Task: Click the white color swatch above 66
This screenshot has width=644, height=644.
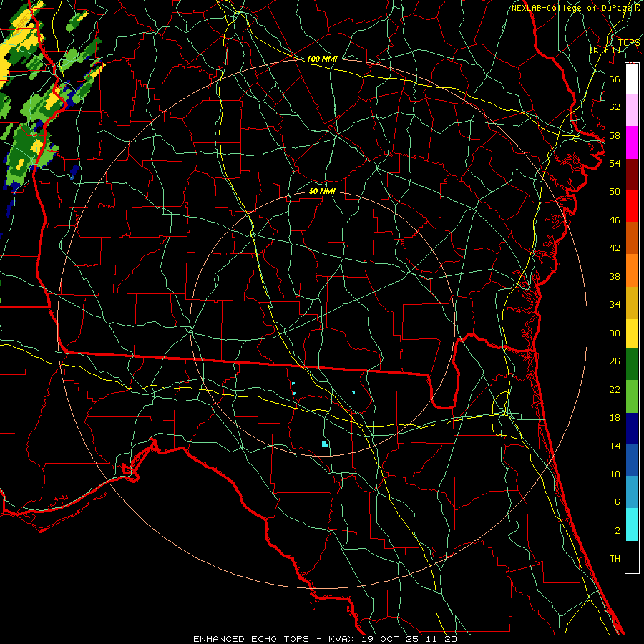Action: 632,79
